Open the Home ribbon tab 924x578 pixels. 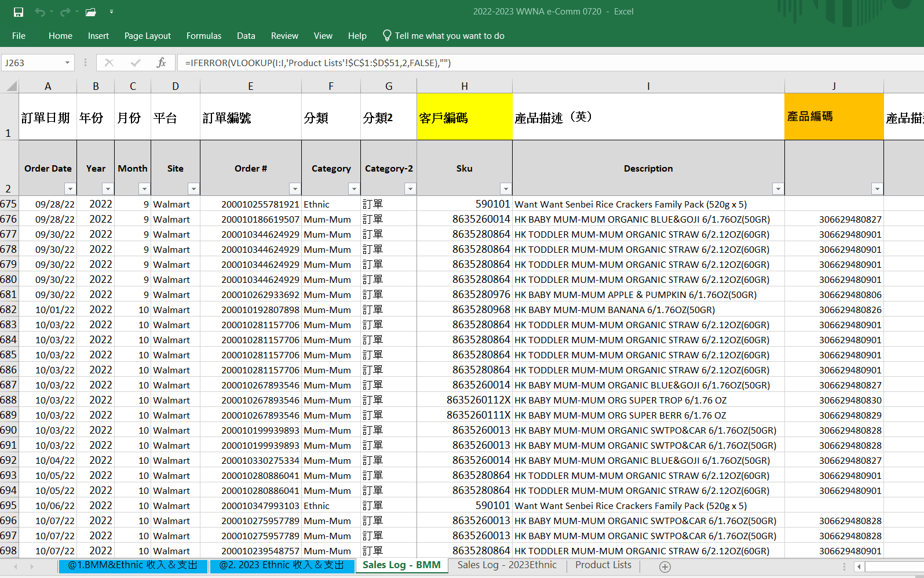click(x=60, y=35)
